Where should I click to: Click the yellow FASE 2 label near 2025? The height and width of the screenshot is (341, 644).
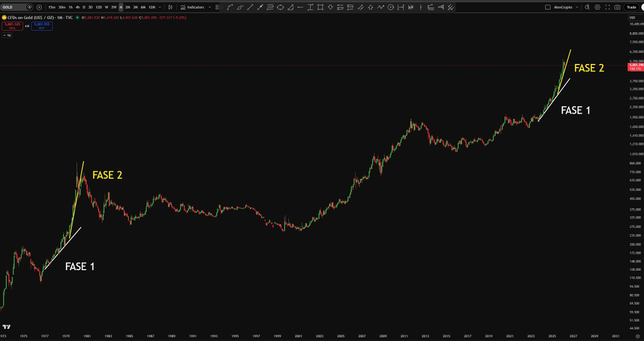(x=589, y=68)
